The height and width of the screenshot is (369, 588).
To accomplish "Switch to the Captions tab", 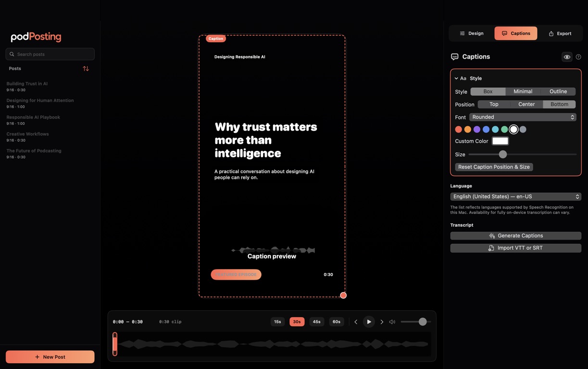I will point(516,33).
